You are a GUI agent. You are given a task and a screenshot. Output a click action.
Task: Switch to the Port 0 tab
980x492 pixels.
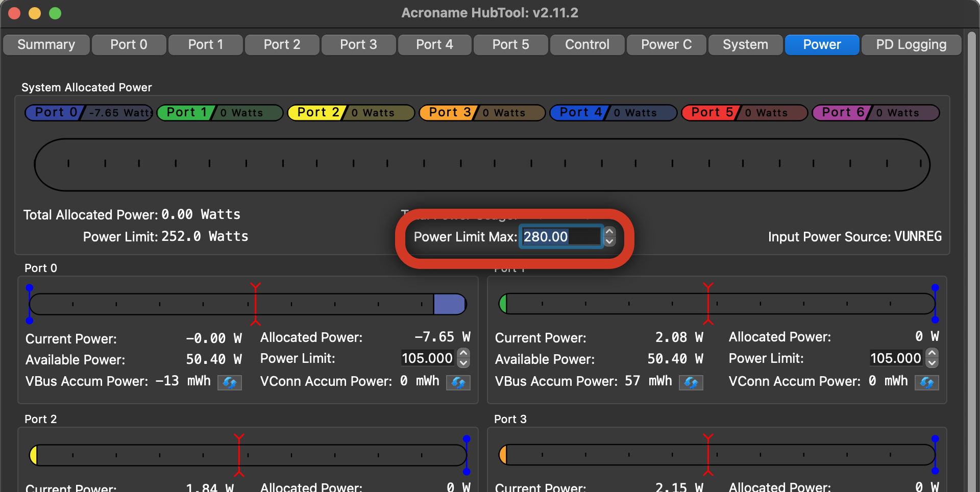point(129,44)
